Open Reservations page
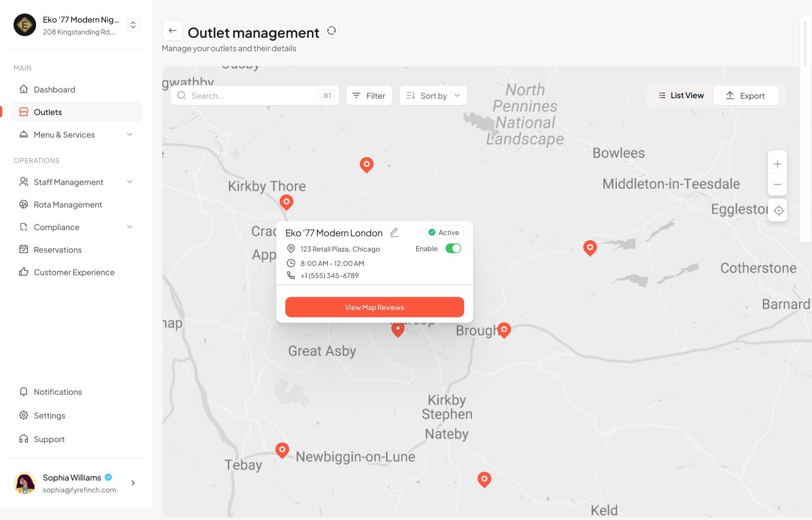This screenshot has width=812, height=520. [x=77, y=249]
